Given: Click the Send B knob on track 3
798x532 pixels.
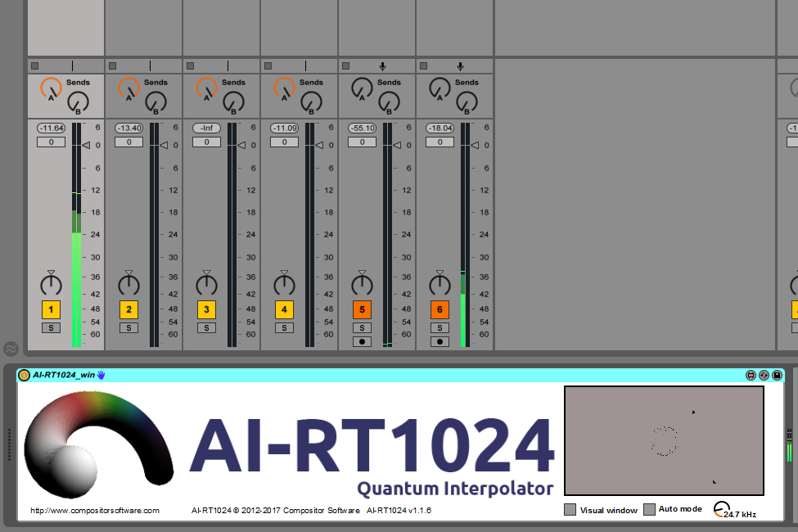Looking at the screenshot, I should [233, 102].
